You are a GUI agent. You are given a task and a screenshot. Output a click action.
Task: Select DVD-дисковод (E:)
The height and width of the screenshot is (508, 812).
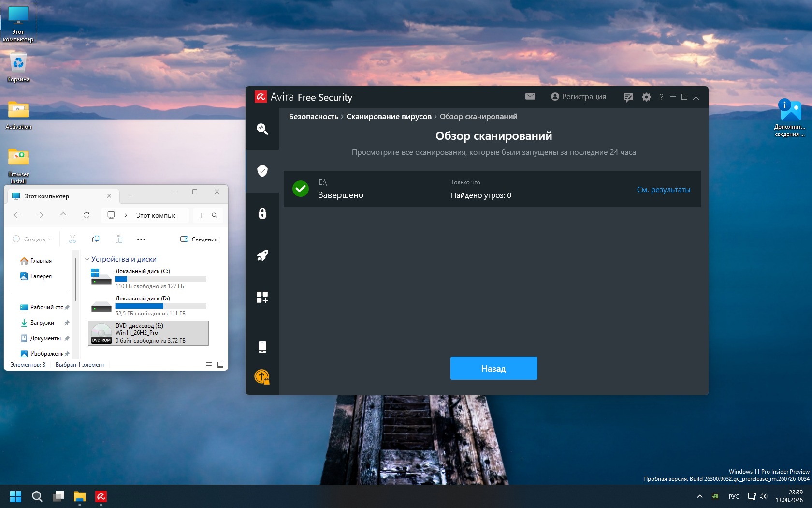click(148, 333)
